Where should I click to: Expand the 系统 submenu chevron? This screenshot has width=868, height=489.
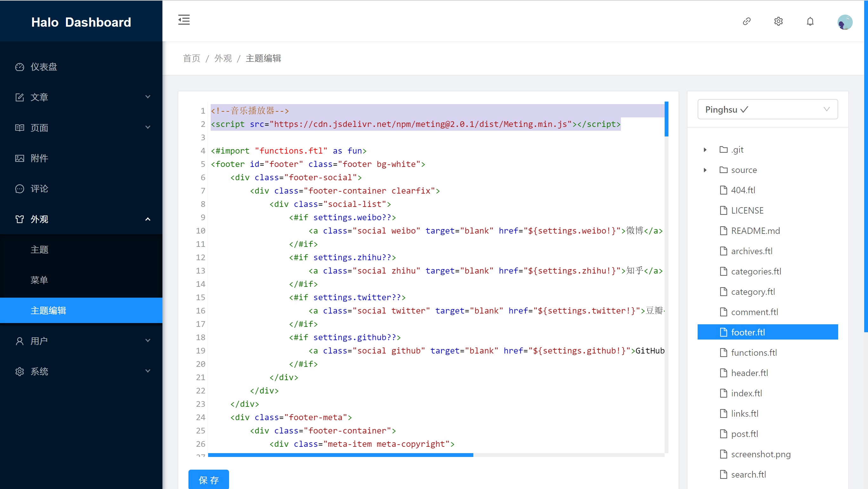(x=148, y=371)
